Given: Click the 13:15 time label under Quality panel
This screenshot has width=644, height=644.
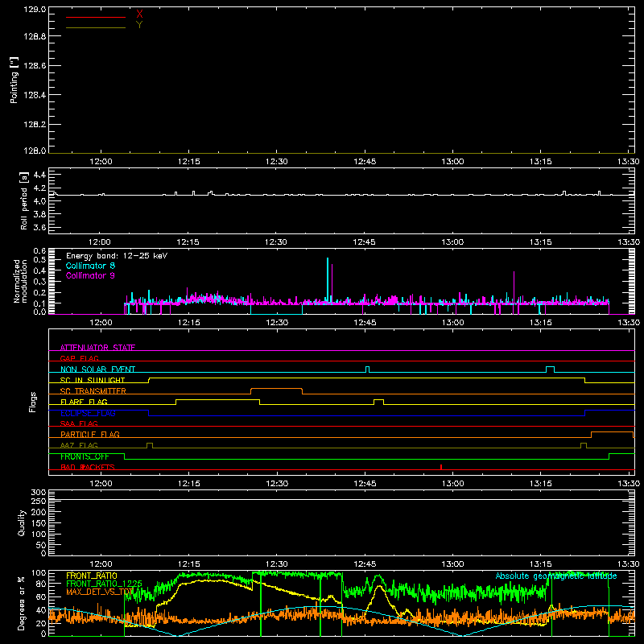Looking at the screenshot, I should point(540,564).
